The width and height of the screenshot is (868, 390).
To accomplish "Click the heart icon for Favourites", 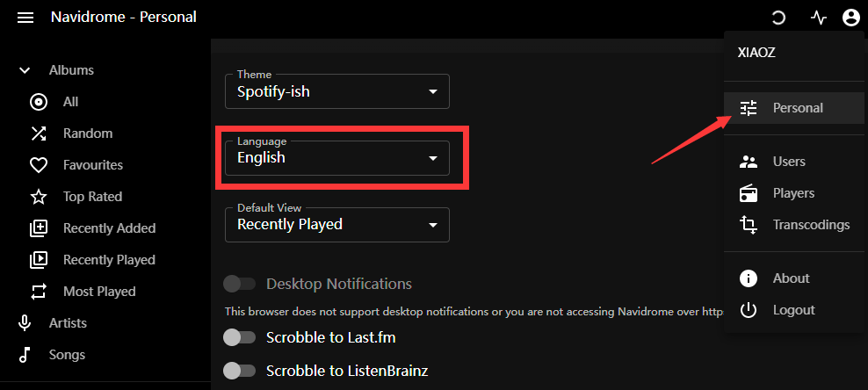I will tap(38, 165).
